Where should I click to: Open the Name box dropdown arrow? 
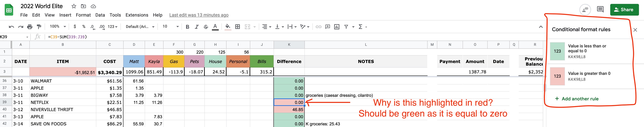click(x=27, y=37)
